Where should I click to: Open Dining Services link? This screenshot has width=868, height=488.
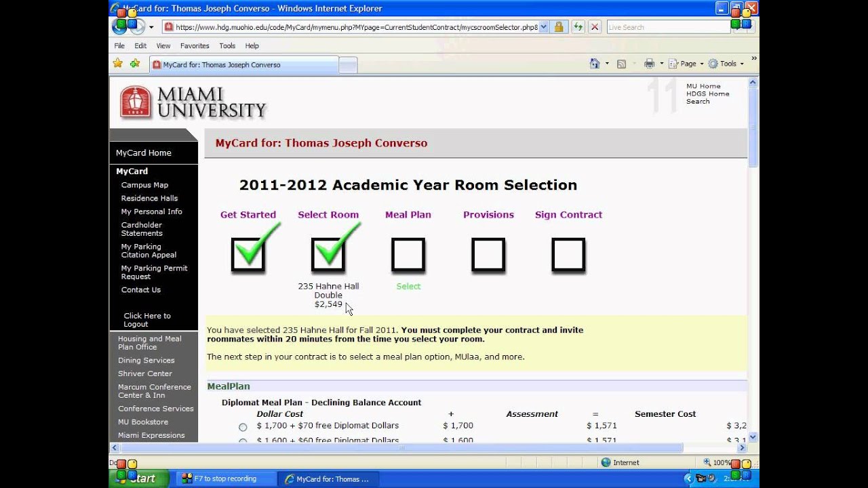point(146,361)
